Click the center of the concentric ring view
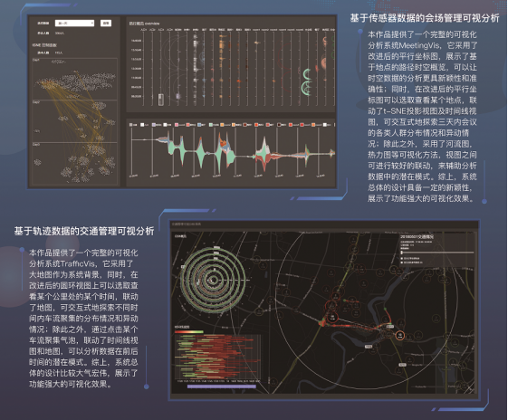Screen dimensions: 508x420 click(214, 280)
